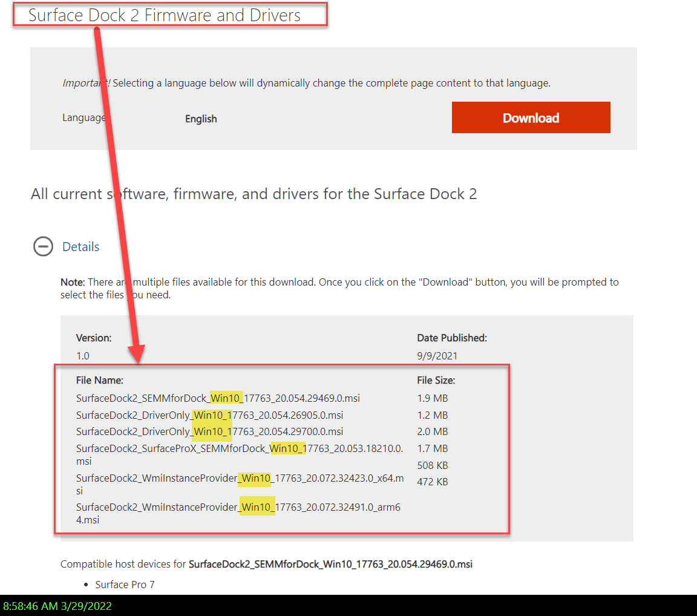Select the DriverOnly 20.054.29700.0.msi file name
This screenshot has height=616, width=697.
[x=209, y=431]
